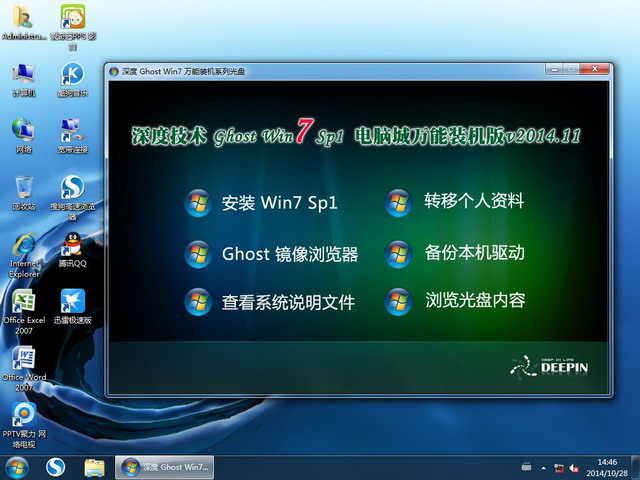Select the 安装 Win7 Sp1 option
The image size is (640, 480).
[280, 203]
